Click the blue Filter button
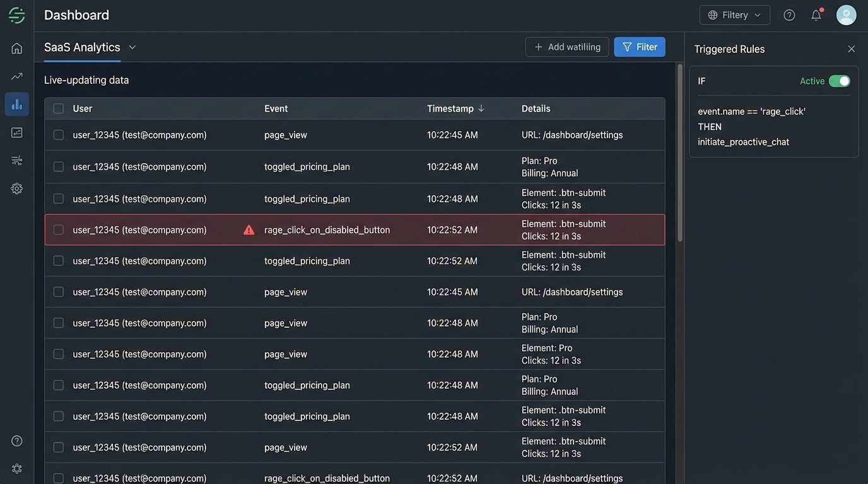 coord(639,47)
